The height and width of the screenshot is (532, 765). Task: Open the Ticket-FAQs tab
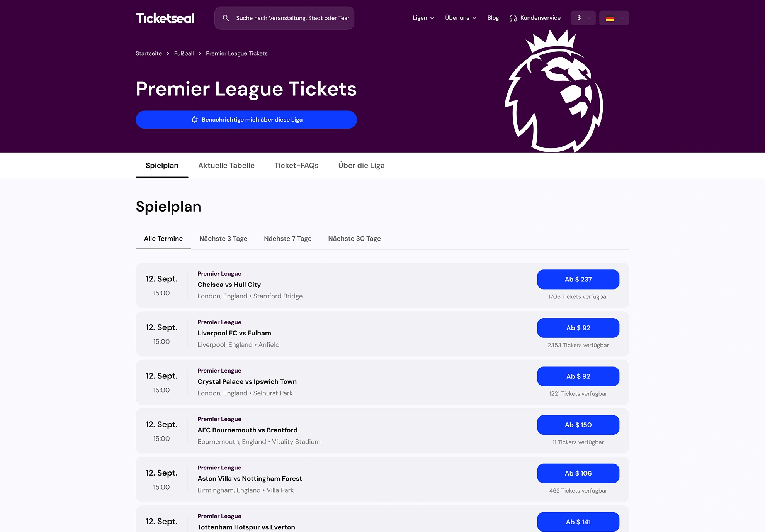pyautogui.click(x=296, y=165)
